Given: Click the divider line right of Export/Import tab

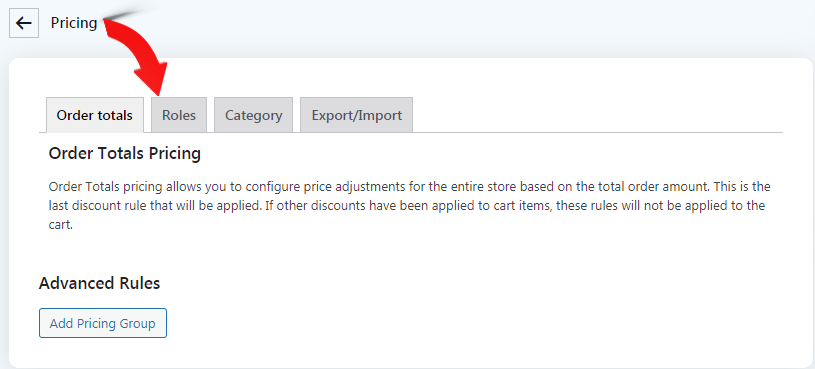Looking at the screenshot, I should (x=598, y=133).
